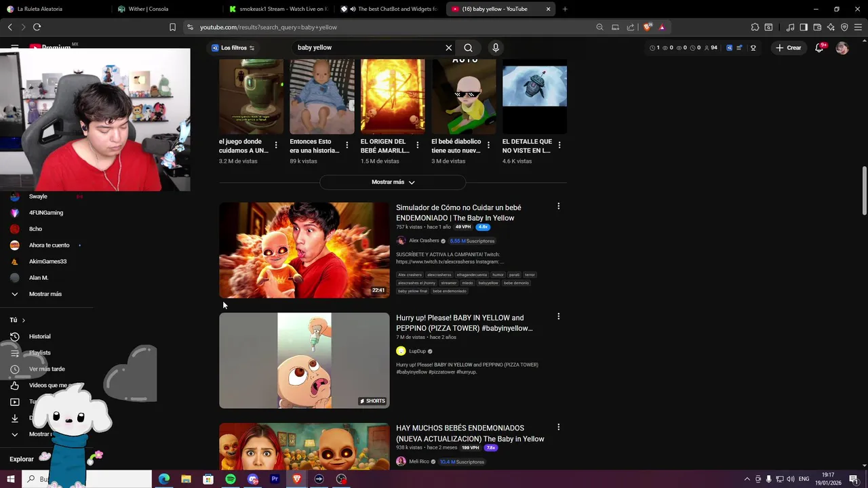This screenshot has width=868, height=488.
Task: Open the browser hamburger main menu
Action: pyautogui.click(x=858, y=27)
